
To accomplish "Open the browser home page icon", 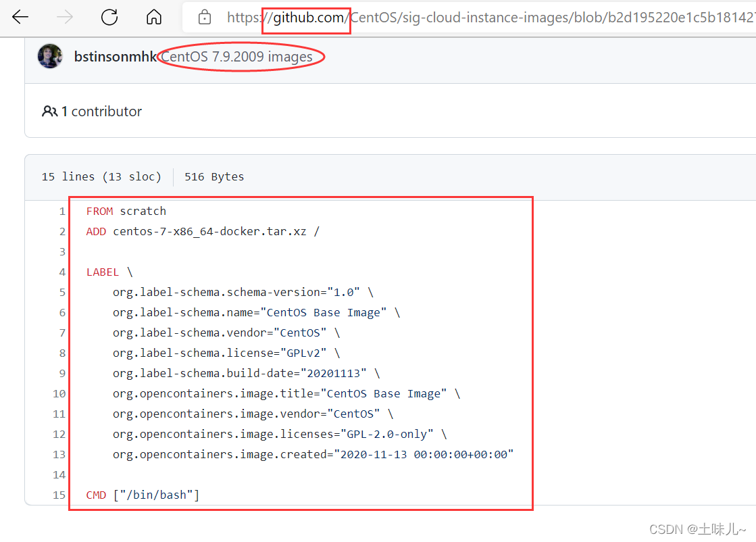I will pos(154,18).
